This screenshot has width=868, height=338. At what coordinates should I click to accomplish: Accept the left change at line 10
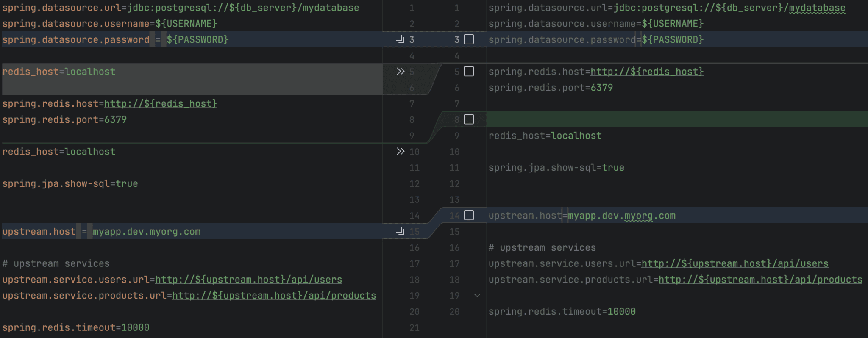click(x=400, y=151)
